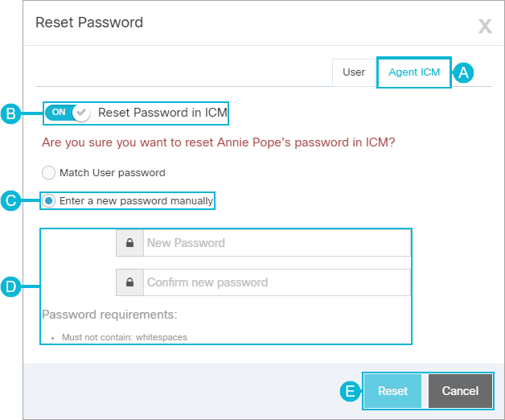Click the teal C callout marker
Image resolution: width=505 pixels, height=420 pixels.
point(11,200)
